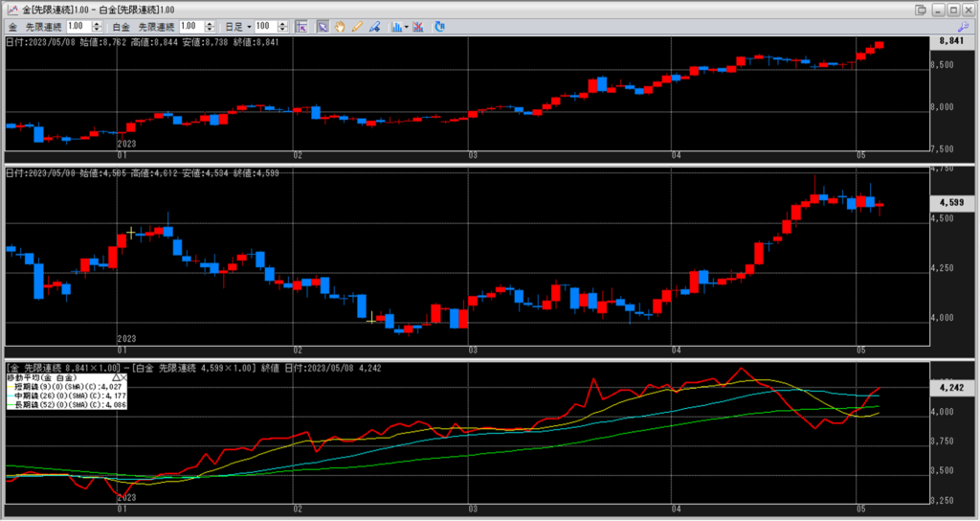The height and width of the screenshot is (521, 980).
Task: Close the moving average legend box
Action: pyautogui.click(x=125, y=378)
